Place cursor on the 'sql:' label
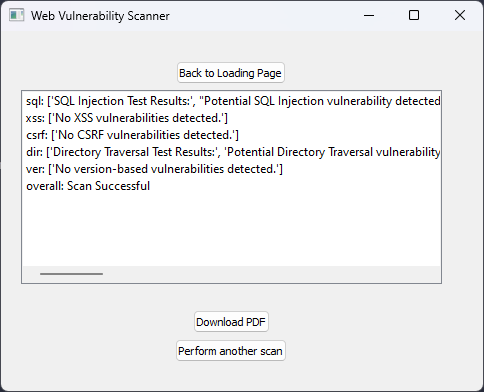Viewport: 484px width, 392px height. click(35, 101)
